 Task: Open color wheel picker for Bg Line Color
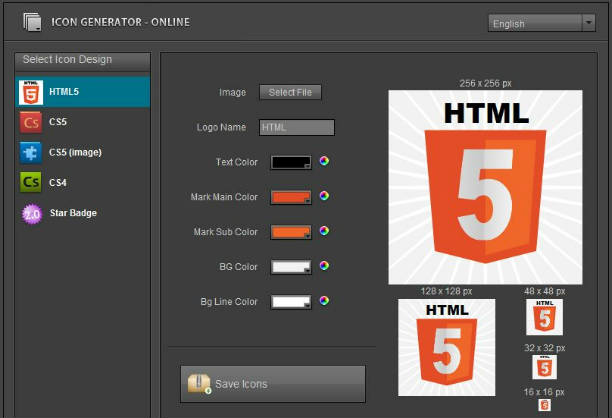click(324, 301)
